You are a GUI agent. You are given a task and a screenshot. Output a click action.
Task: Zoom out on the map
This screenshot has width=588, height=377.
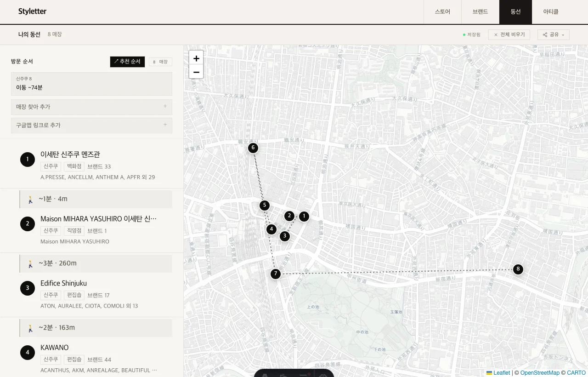pyautogui.click(x=196, y=72)
